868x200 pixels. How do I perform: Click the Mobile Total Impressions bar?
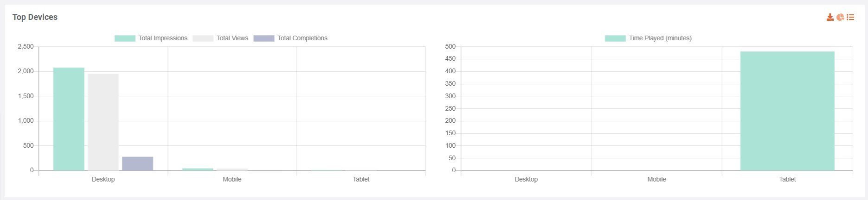(198, 169)
